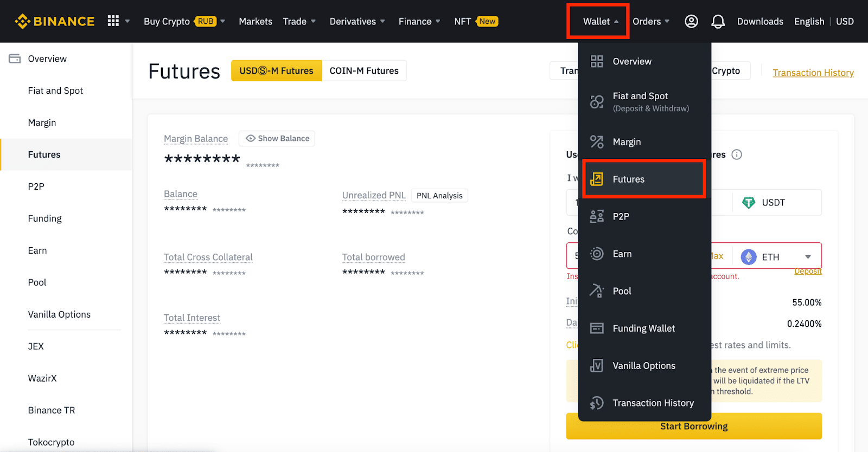868x452 pixels.
Task: Click the Pool pickaxe icon in dropdown
Action: (x=597, y=291)
